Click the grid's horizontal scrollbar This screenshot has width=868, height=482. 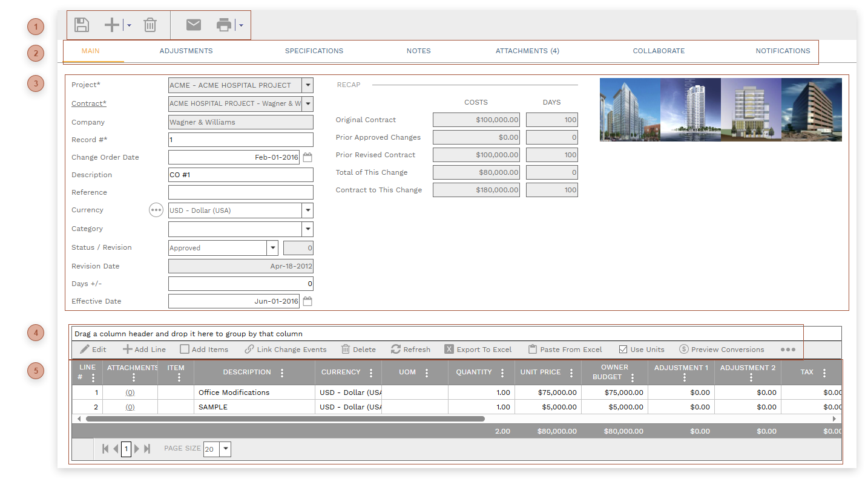point(284,418)
